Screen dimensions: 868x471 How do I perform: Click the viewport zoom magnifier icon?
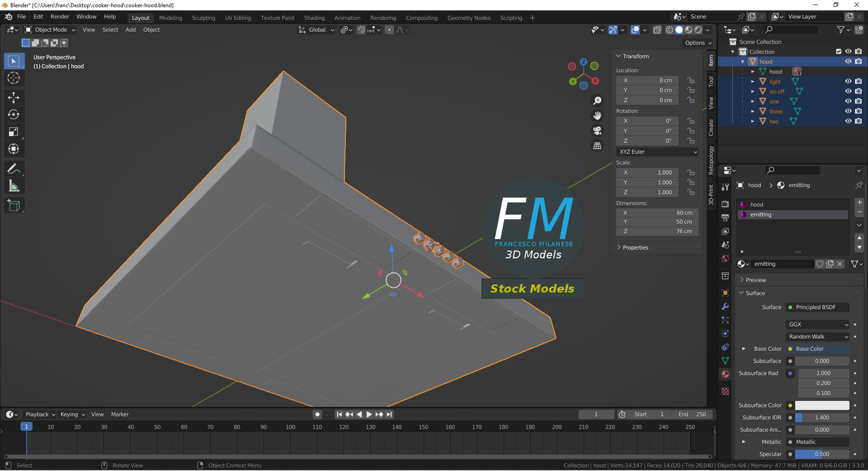tap(597, 101)
